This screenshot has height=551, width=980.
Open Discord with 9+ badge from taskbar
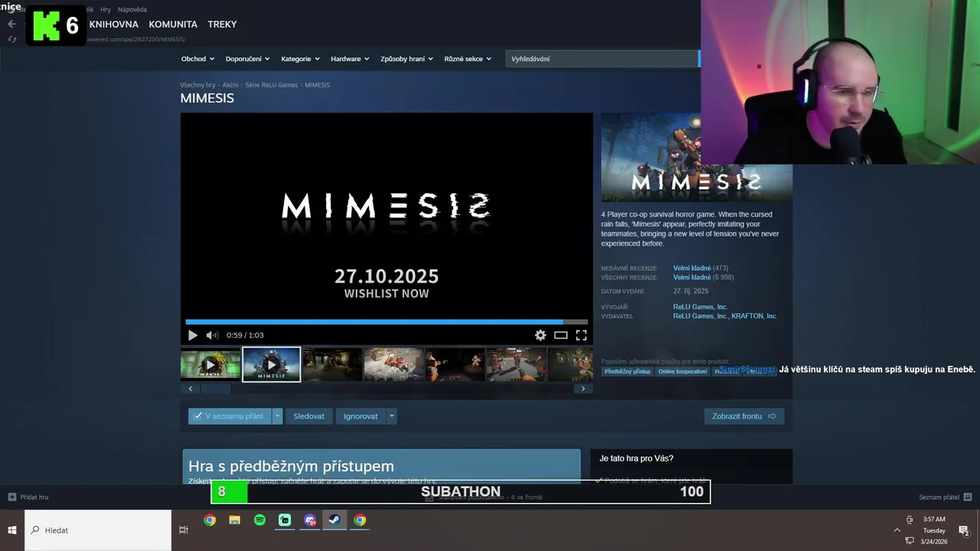tap(310, 520)
